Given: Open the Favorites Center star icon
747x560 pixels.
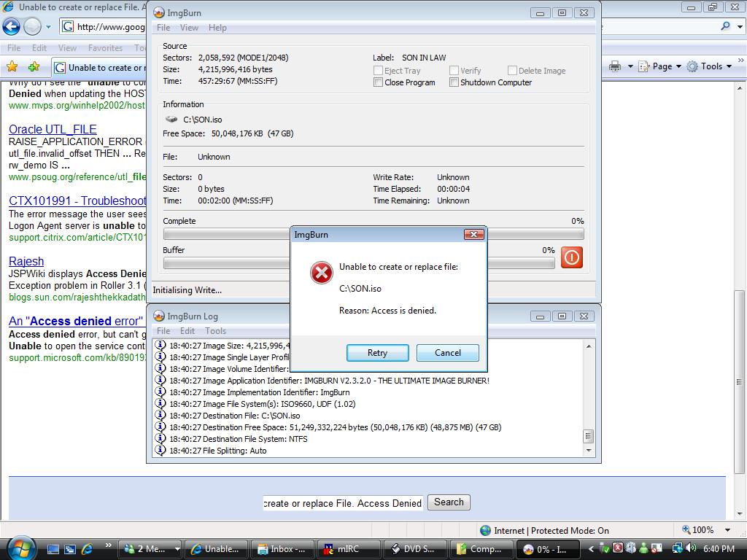Looking at the screenshot, I should [12, 66].
